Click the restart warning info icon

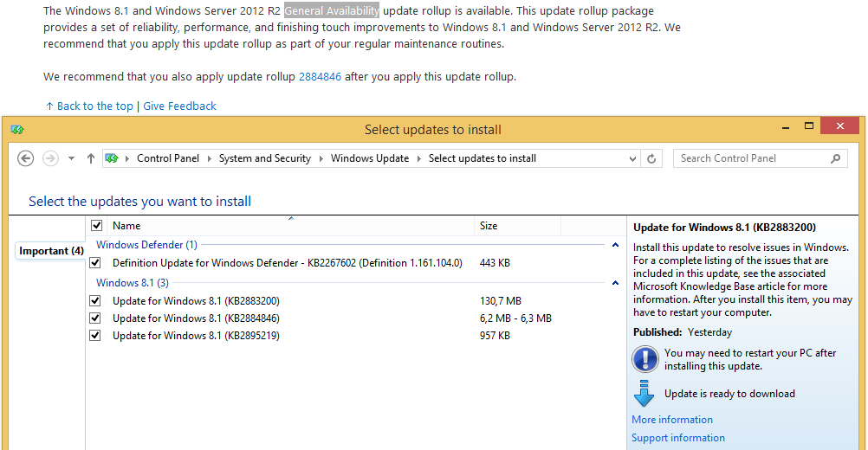click(x=645, y=359)
